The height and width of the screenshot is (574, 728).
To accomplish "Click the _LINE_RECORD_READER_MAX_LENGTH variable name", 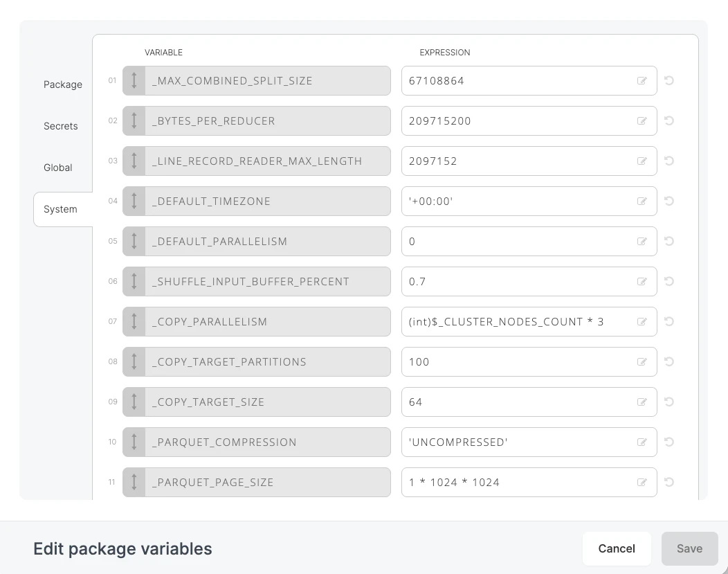I will coord(257,161).
